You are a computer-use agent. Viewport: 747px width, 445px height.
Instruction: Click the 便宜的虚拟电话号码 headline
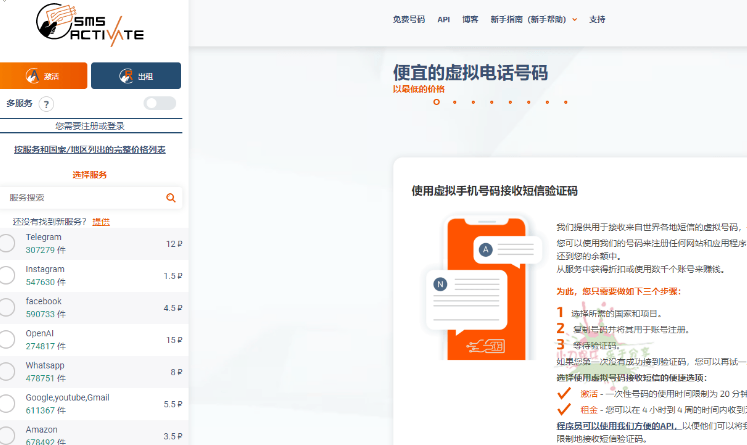(470, 72)
